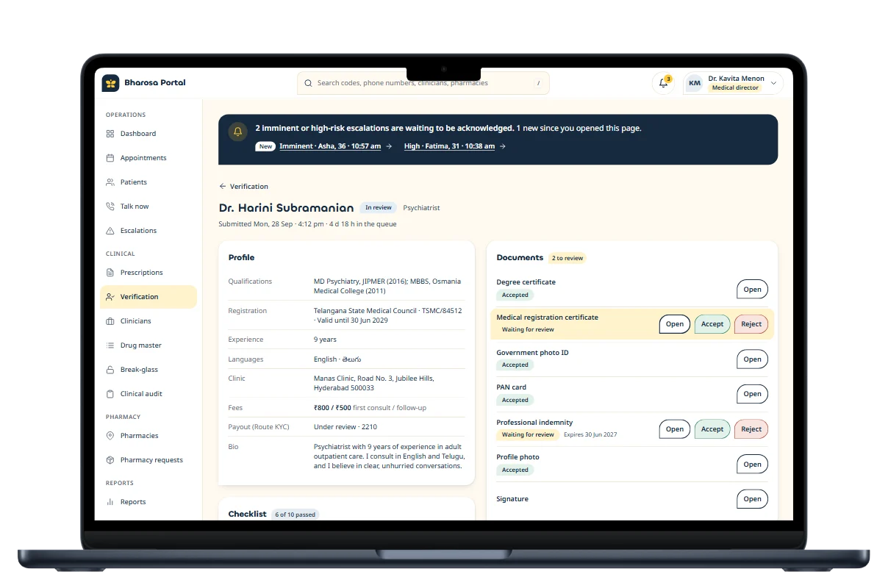
Task: Click the Pharmacies location pin icon
Action: pos(110,436)
